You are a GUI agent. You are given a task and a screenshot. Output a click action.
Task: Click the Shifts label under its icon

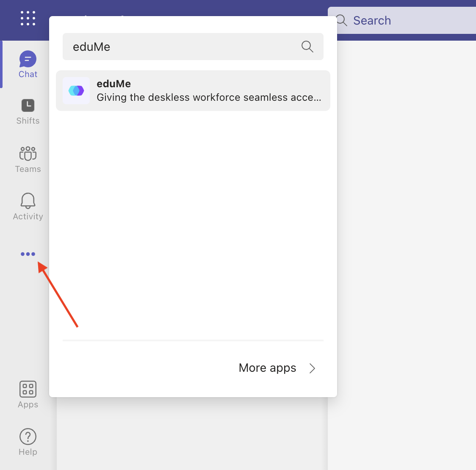pos(28,121)
